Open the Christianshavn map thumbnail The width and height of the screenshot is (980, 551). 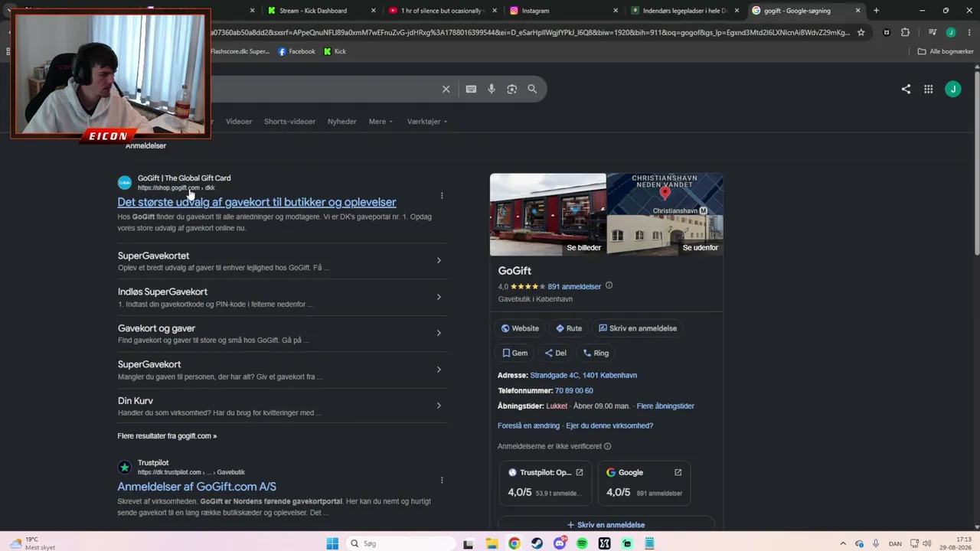tap(665, 194)
